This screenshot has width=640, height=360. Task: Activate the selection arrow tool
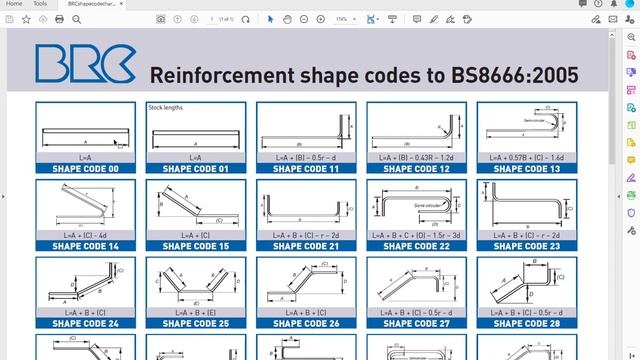[x=270, y=19]
